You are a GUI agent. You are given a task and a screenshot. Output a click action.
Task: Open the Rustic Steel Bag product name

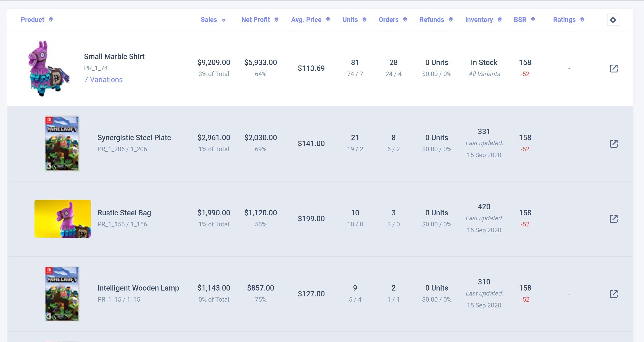point(124,213)
